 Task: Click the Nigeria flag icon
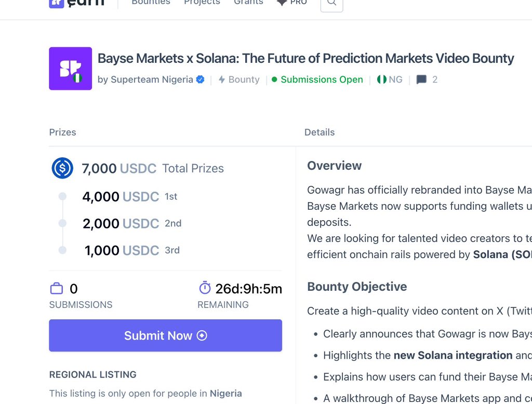382,79
